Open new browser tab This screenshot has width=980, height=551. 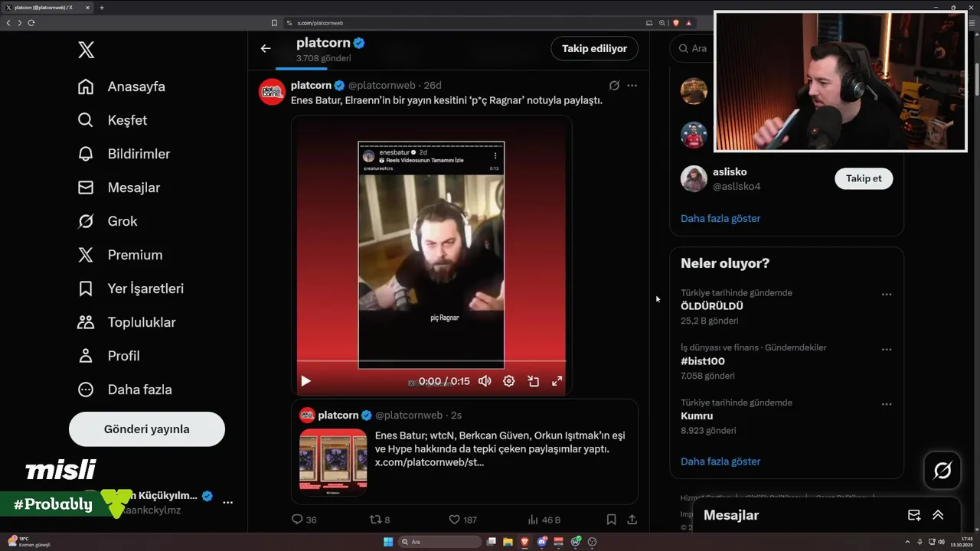point(102,8)
